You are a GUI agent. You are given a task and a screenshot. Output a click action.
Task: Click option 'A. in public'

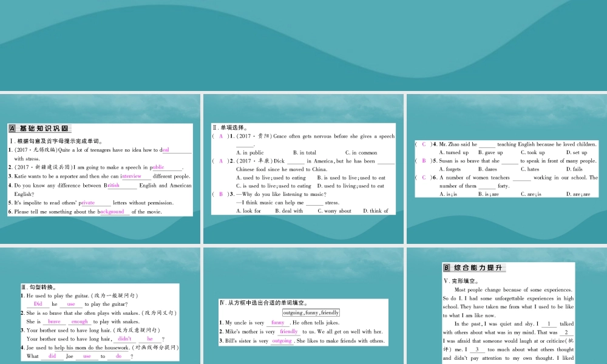[x=250, y=153]
